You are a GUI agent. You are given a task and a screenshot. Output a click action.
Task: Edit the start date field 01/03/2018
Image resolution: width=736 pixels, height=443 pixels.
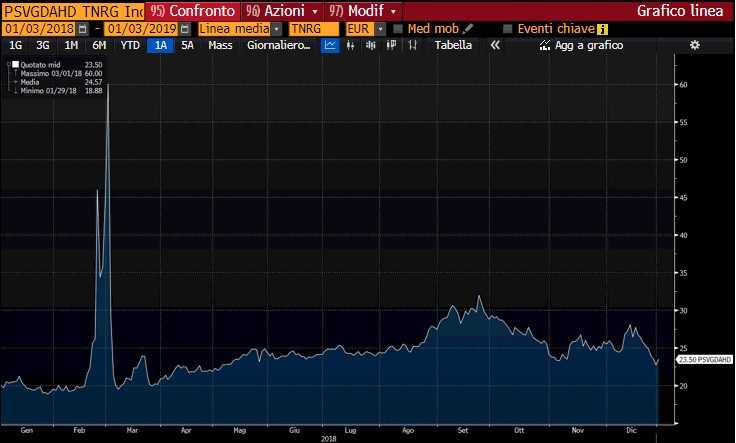[39, 29]
